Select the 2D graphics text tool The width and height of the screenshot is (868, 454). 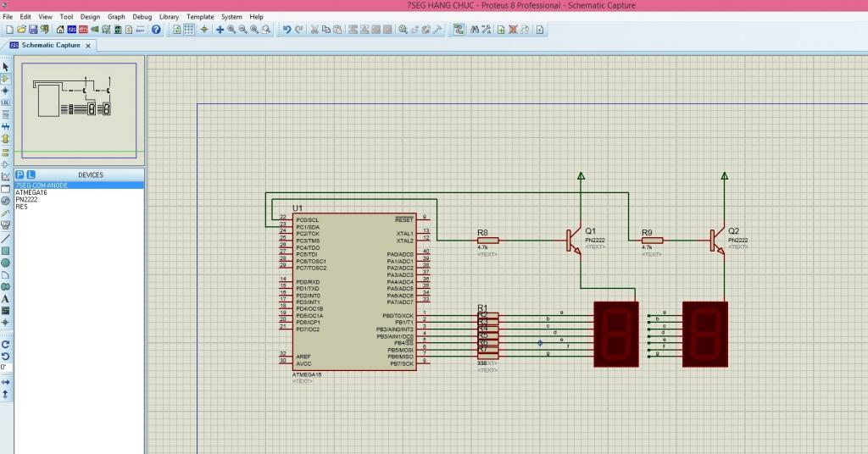click(5, 299)
